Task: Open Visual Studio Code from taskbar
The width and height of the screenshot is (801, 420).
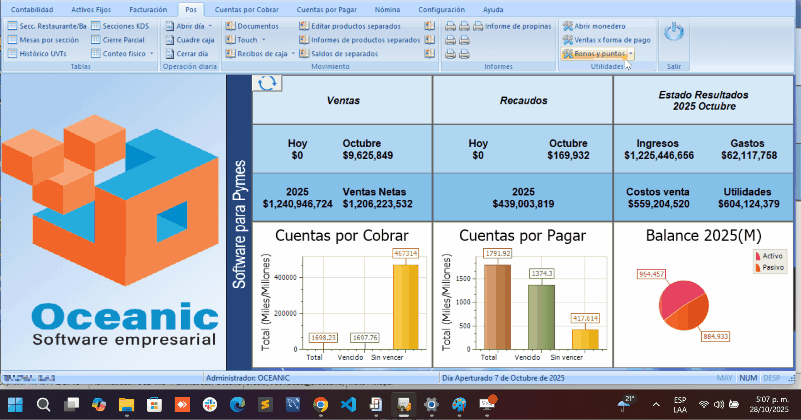Action: click(x=347, y=405)
